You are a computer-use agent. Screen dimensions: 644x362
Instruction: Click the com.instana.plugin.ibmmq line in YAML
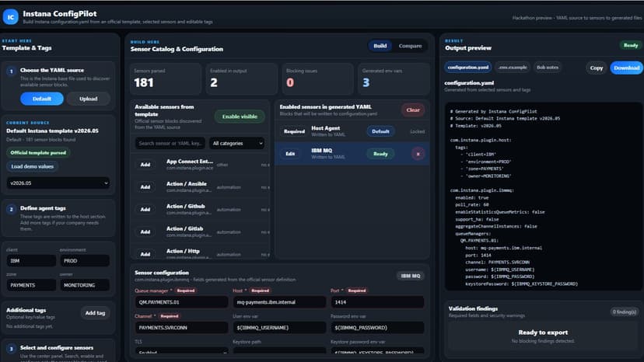pyautogui.click(x=481, y=190)
